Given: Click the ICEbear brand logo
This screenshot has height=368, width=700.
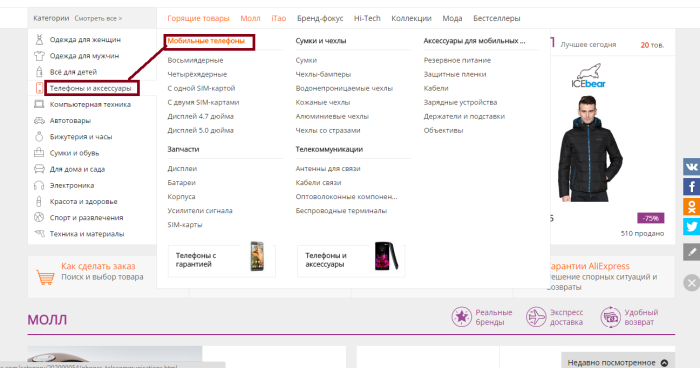Looking at the screenshot, I should pos(588,76).
